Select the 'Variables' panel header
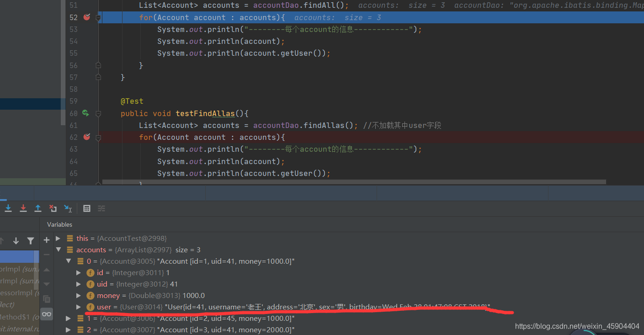 tap(59, 224)
